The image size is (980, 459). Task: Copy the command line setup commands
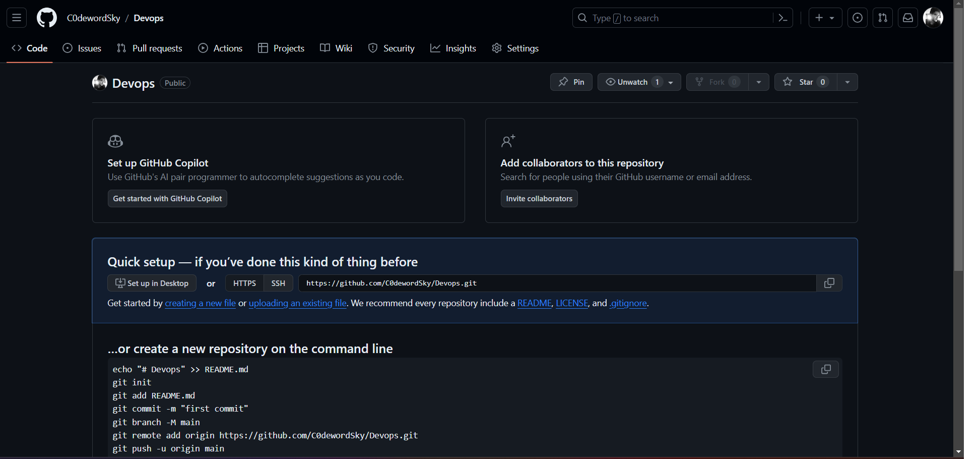pos(826,369)
